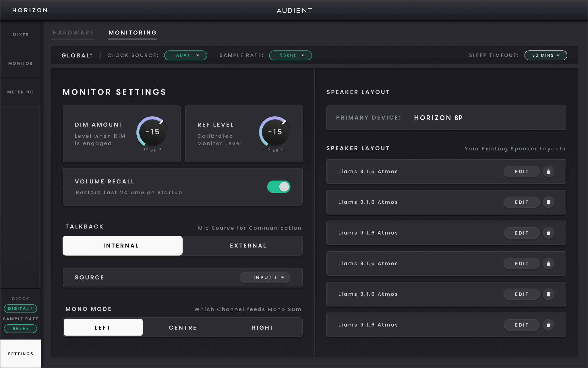Set Mono Mode to Centre
The width and height of the screenshot is (588, 368).
(x=183, y=327)
